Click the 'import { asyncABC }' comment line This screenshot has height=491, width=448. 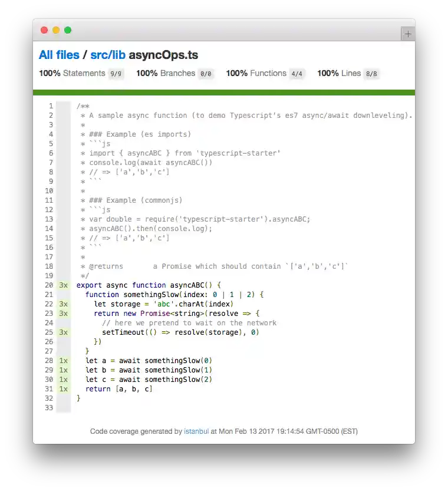(180, 153)
